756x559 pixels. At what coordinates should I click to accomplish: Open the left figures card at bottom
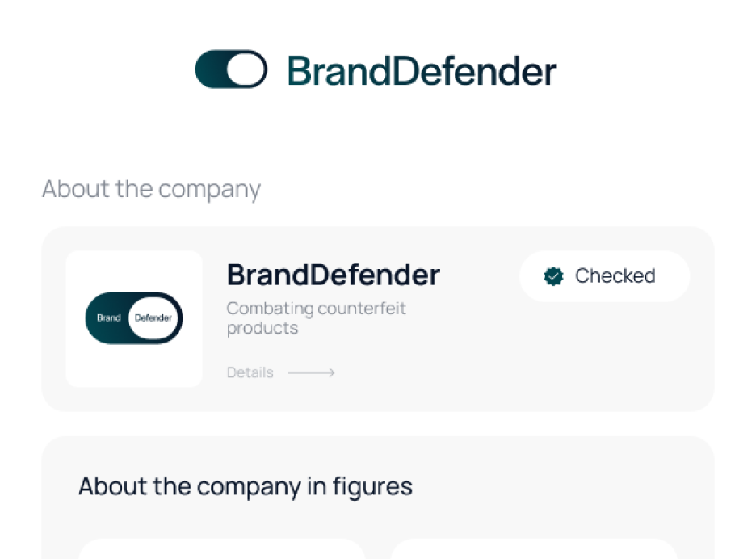[222, 549]
